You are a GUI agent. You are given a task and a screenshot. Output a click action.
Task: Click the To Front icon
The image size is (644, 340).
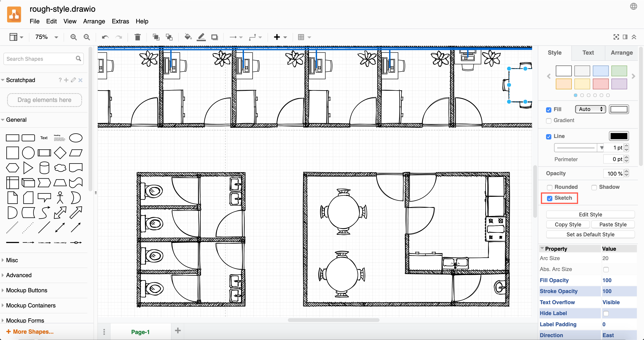tap(156, 37)
